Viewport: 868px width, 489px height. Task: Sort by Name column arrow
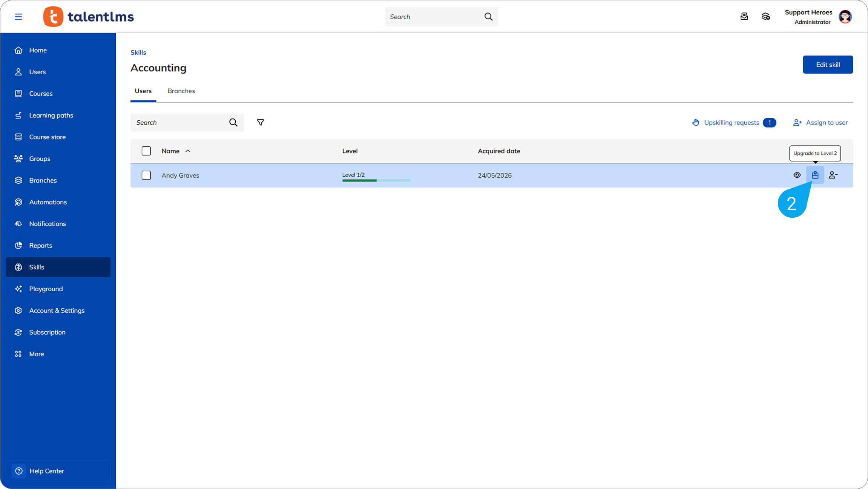(x=188, y=151)
